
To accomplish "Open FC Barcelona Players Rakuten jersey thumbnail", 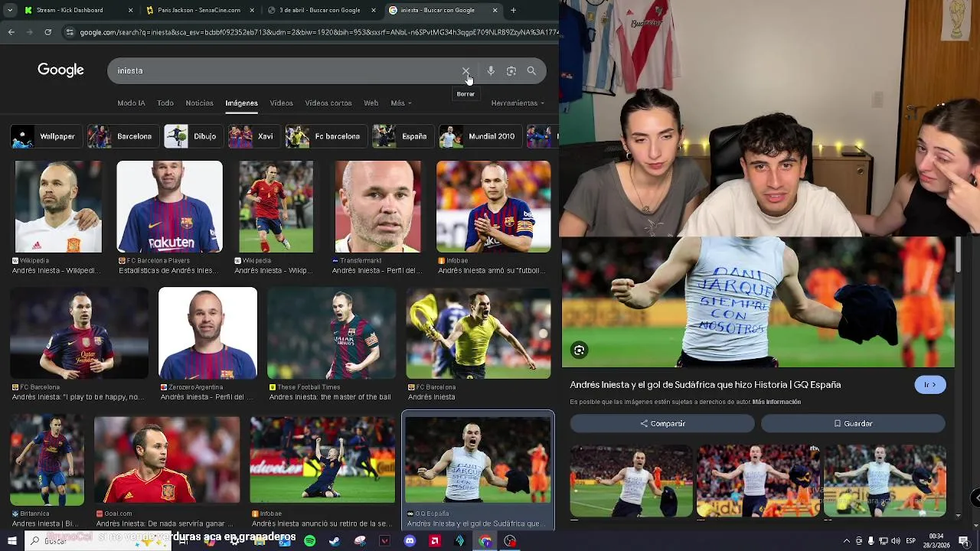I will point(169,207).
